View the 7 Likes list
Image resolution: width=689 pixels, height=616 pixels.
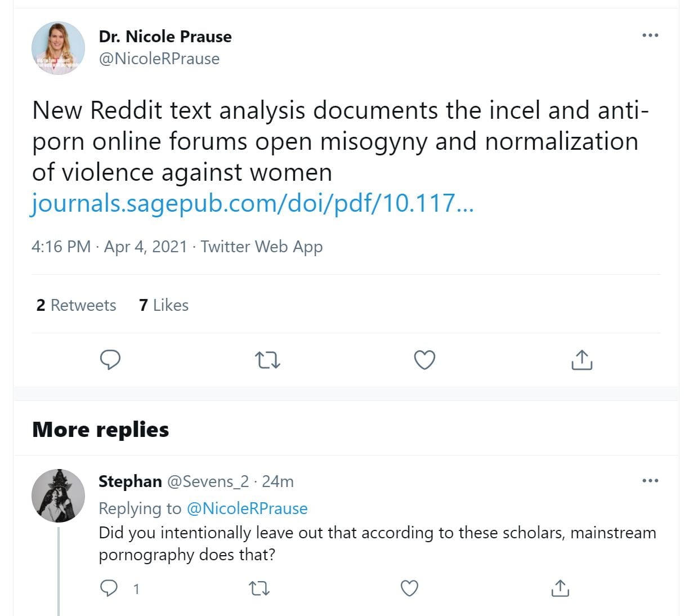click(164, 305)
